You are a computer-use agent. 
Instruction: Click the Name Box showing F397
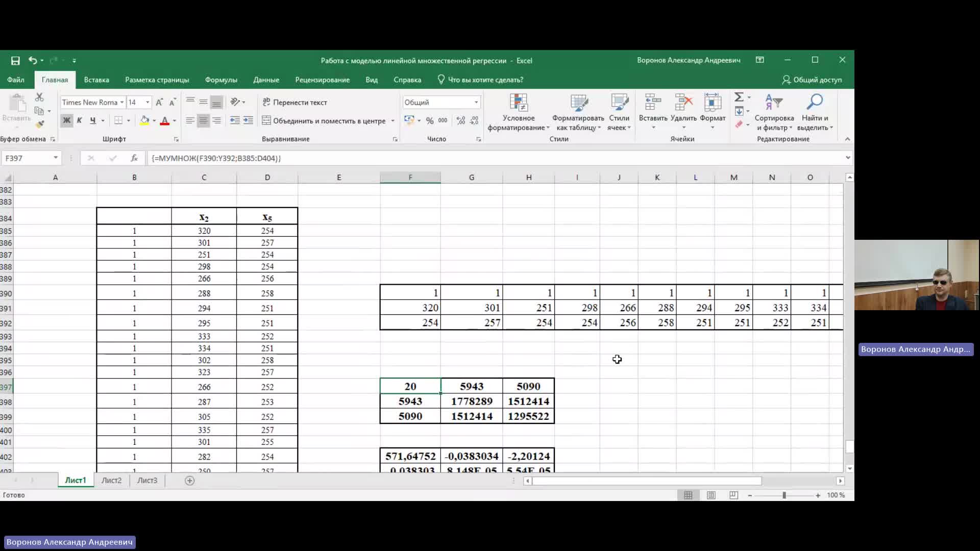[x=27, y=158]
